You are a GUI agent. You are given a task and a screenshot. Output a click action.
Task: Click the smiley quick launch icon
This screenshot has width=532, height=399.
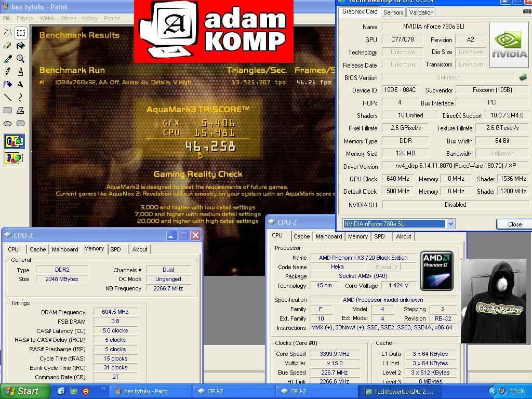[x=86, y=391]
